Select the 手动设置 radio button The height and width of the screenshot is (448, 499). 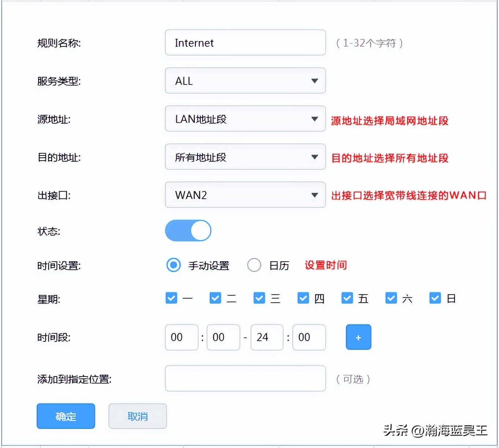(173, 265)
